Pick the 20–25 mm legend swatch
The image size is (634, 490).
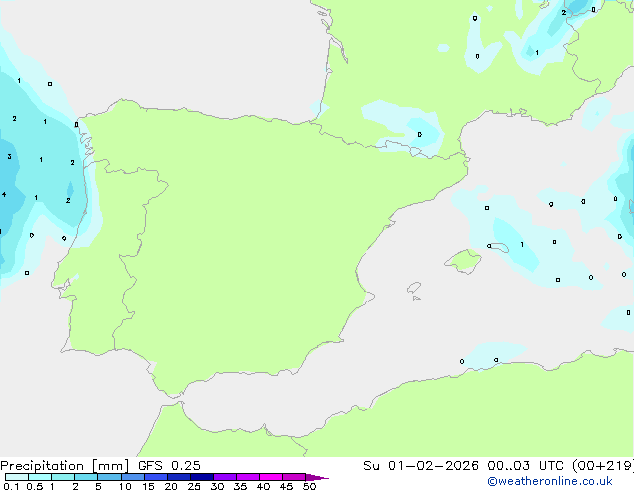tap(179, 477)
